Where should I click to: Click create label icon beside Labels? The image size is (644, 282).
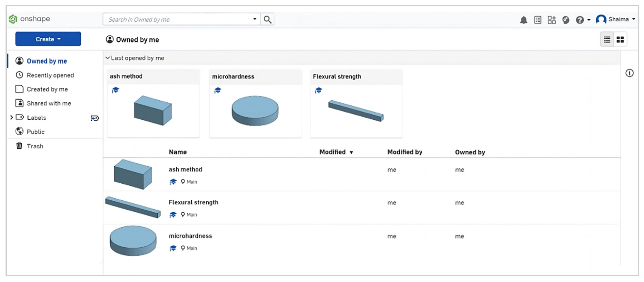95,118
